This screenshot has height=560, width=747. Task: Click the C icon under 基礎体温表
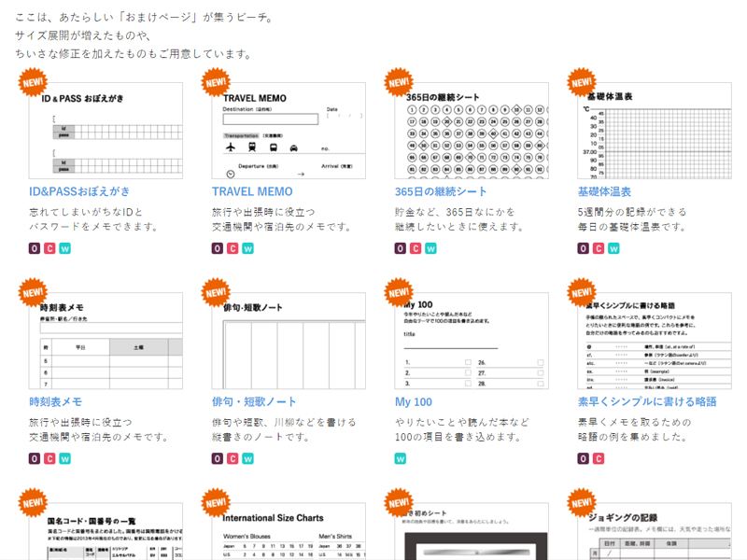599,248
